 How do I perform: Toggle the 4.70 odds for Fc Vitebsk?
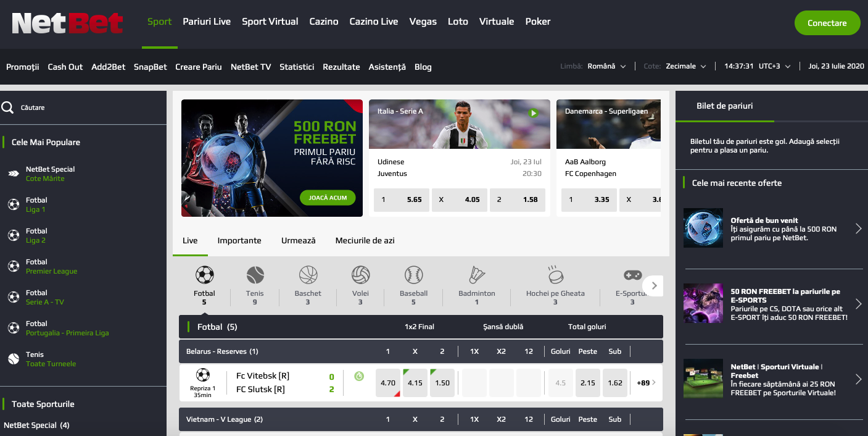pos(388,383)
